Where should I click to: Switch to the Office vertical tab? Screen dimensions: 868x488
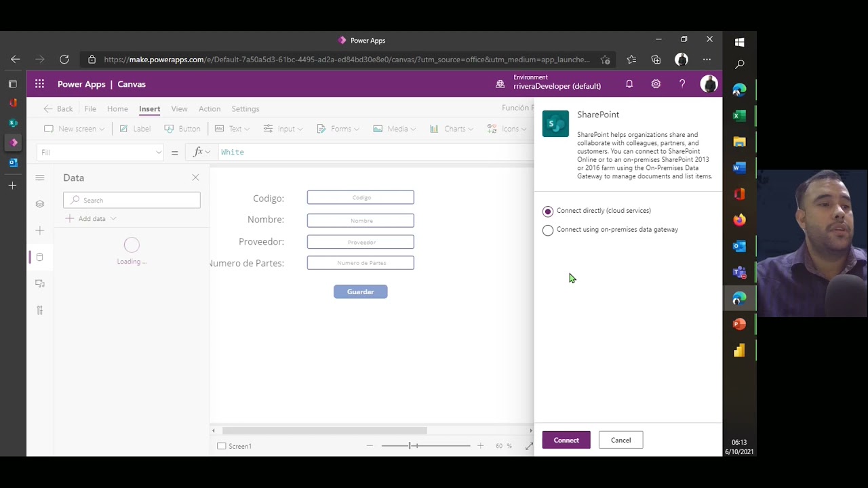(x=13, y=103)
